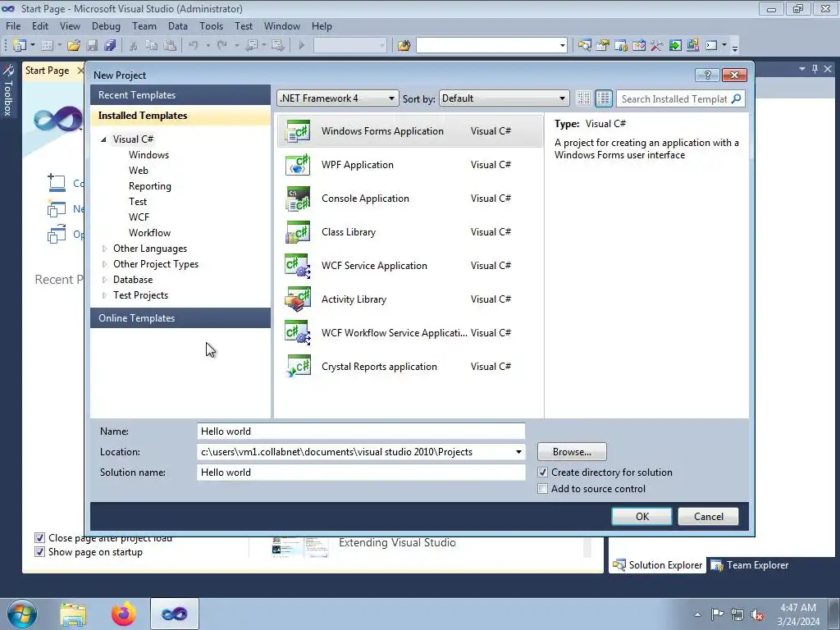The height and width of the screenshot is (630, 840).
Task: Open the Team menu
Action: click(x=144, y=26)
